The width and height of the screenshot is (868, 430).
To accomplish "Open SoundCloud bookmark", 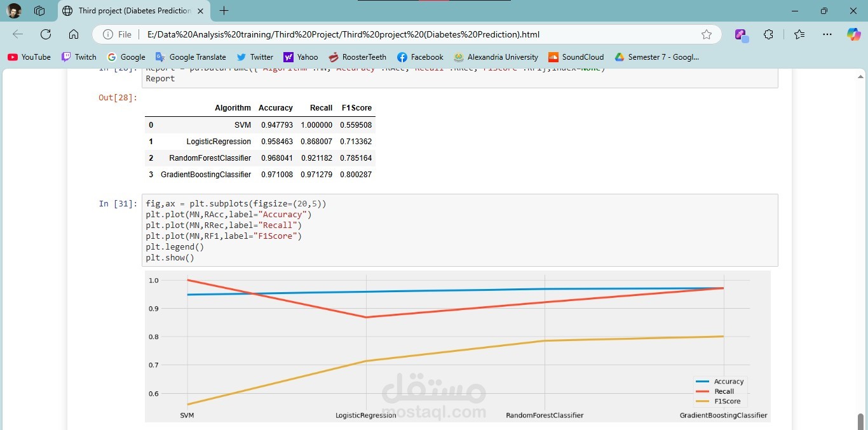I will coord(576,57).
